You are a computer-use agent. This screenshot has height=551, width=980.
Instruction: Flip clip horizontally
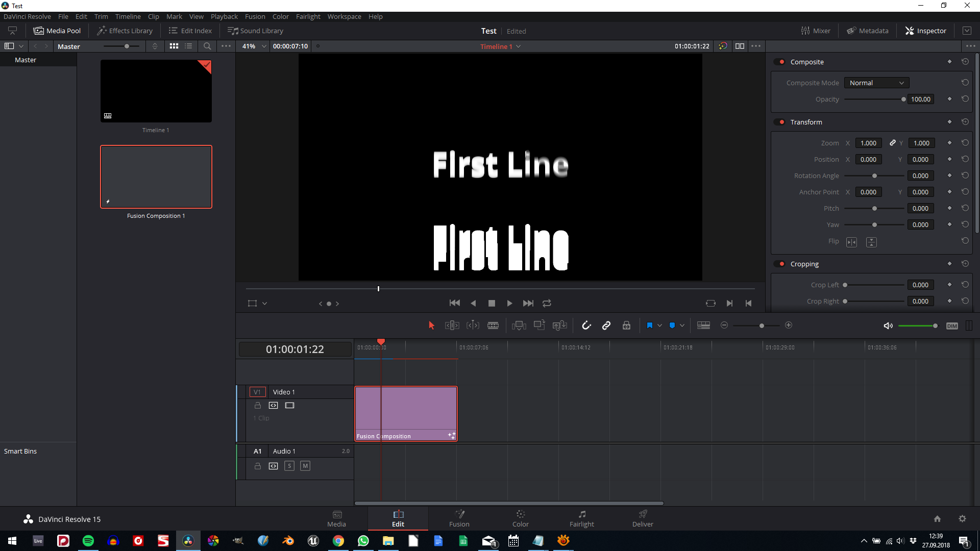click(851, 242)
